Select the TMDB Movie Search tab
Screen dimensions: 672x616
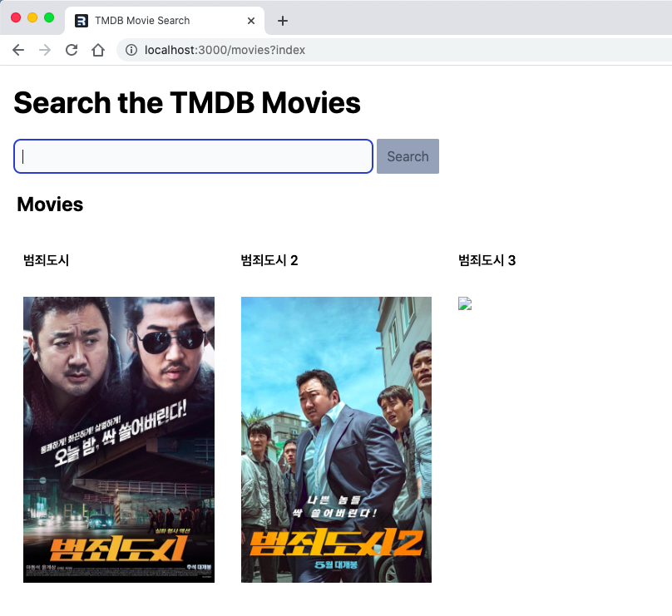click(165, 21)
